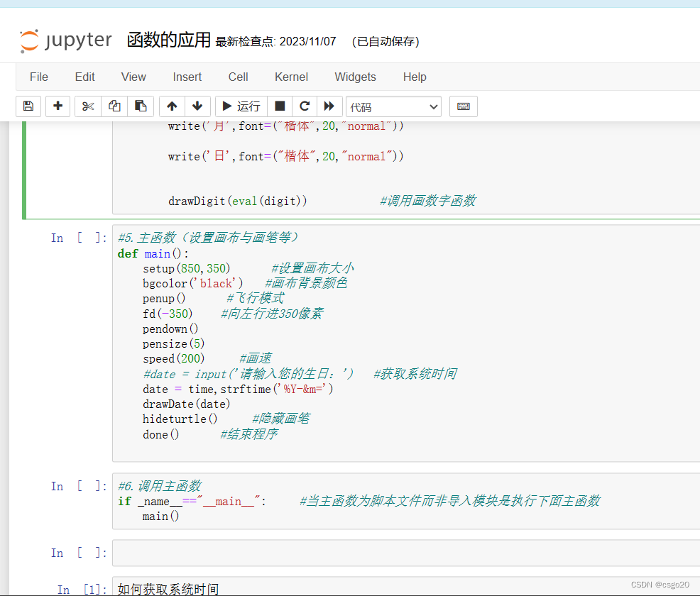The width and height of the screenshot is (700, 596).
Task: Click the Jupyter logo
Action: [x=65, y=40]
